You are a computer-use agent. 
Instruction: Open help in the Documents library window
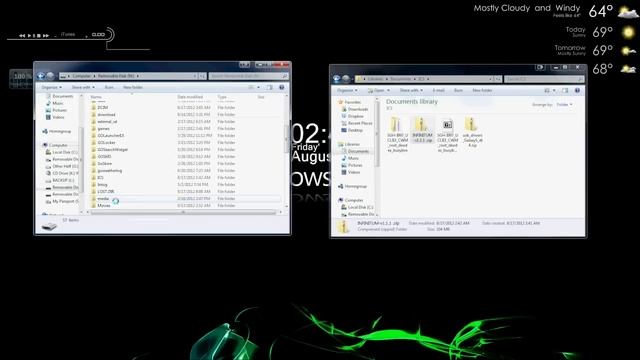577,90
